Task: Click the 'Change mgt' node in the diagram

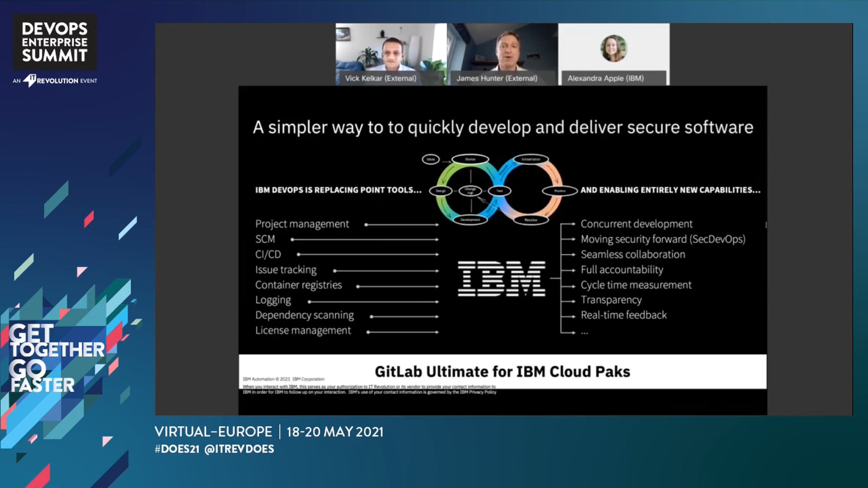Action: pos(470,191)
